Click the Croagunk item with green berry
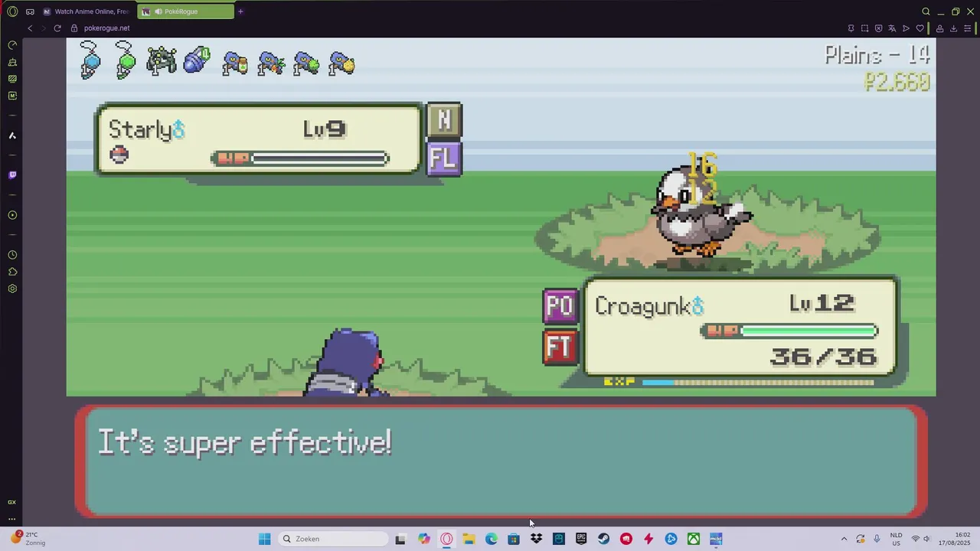Screen dimensions: 980x551 pyautogui.click(x=306, y=64)
